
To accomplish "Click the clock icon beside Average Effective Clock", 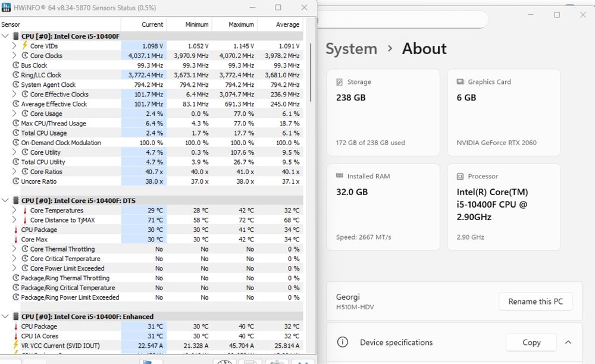I will click(x=15, y=104).
